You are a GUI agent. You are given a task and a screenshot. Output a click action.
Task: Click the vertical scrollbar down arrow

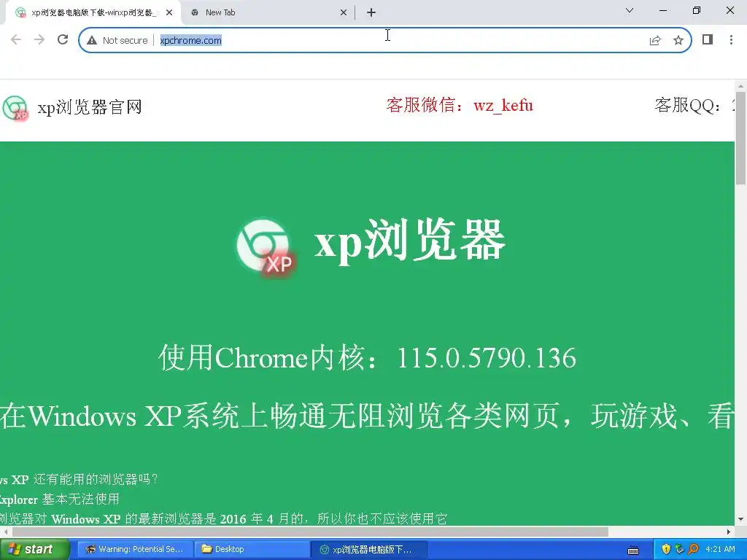[x=740, y=519]
